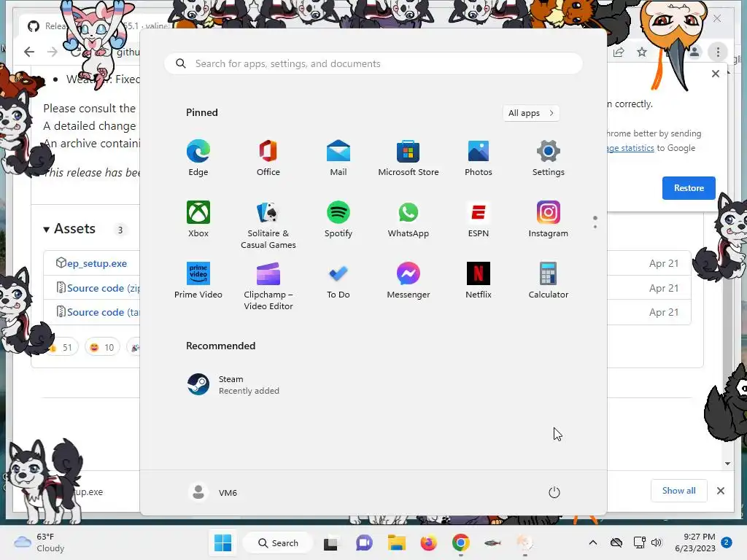Open the weather widget 63°F Cloudy

(39, 542)
